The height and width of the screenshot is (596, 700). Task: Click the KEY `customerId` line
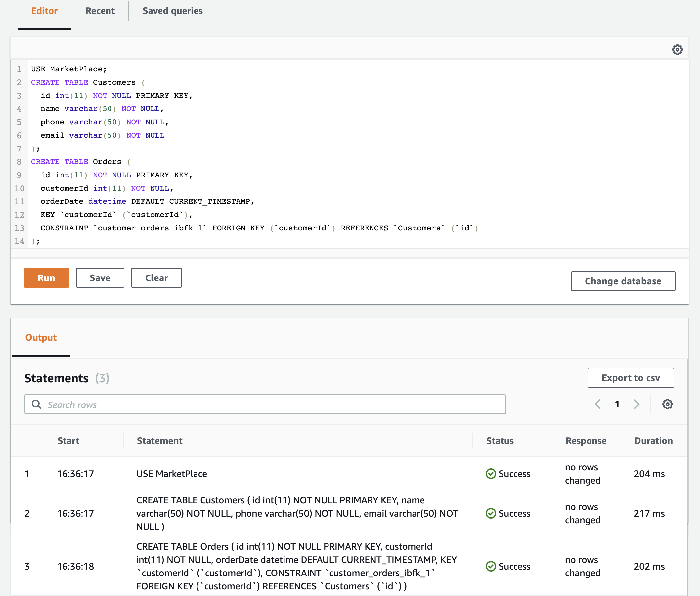(x=116, y=215)
